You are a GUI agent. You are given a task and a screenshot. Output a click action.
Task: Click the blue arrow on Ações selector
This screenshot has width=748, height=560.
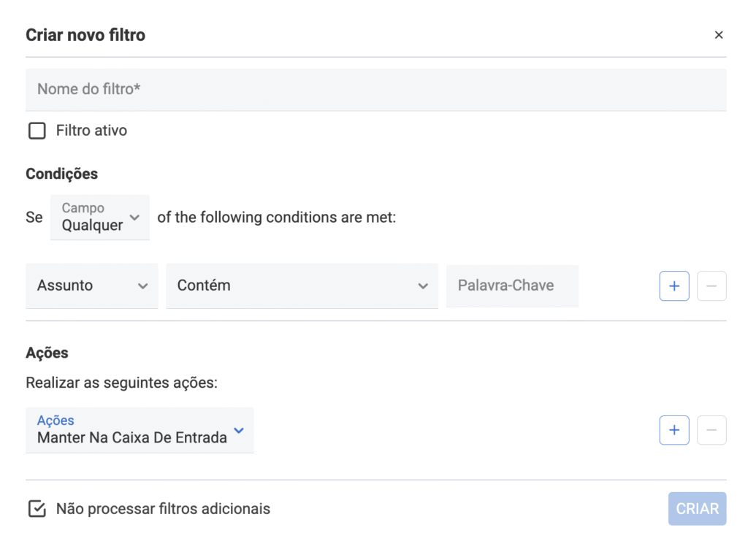pyautogui.click(x=238, y=430)
